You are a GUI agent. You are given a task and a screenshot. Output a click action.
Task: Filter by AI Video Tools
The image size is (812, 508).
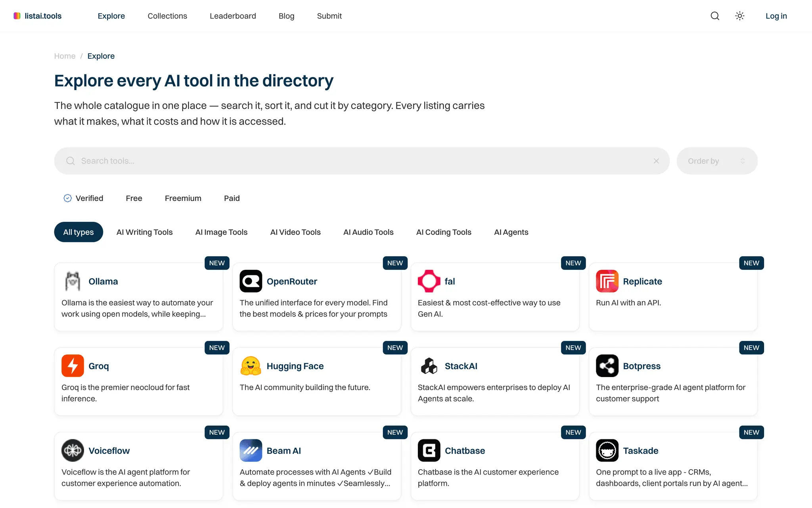(x=295, y=232)
